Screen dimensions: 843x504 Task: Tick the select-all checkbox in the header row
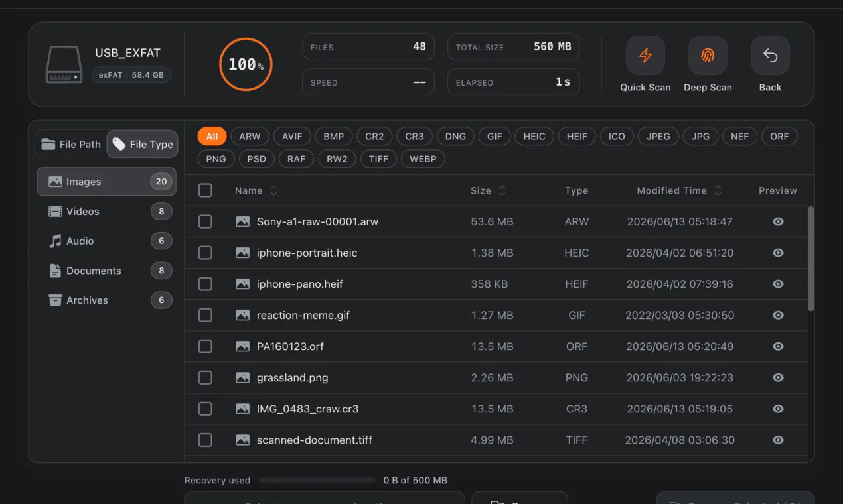pos(205,190)
